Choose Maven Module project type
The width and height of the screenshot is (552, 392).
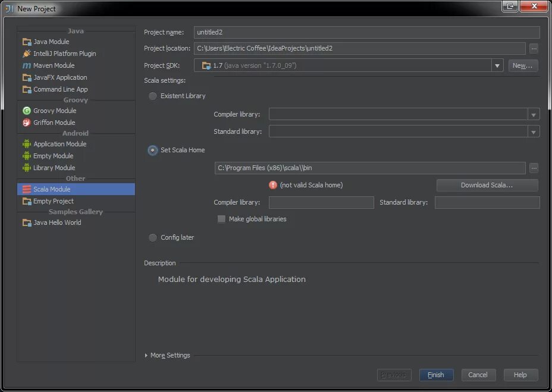click(76, 65)
